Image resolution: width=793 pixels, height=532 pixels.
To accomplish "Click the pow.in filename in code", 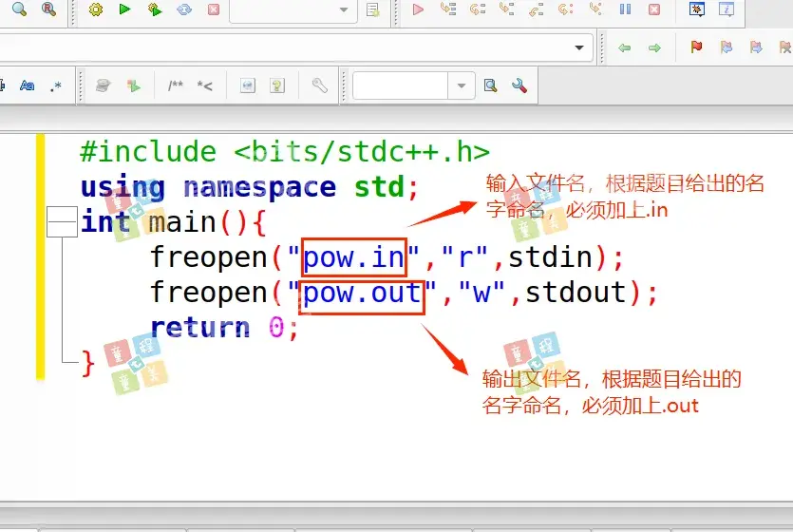I will pos(354,257).
